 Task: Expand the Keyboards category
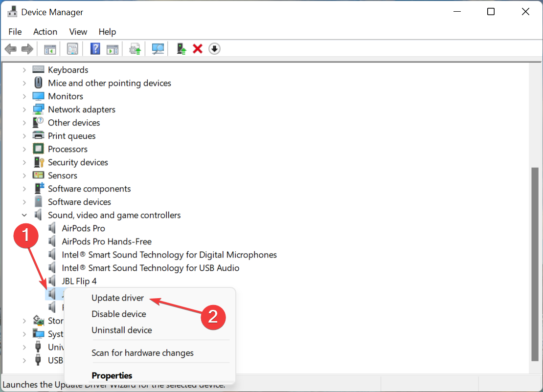(24, 70)
